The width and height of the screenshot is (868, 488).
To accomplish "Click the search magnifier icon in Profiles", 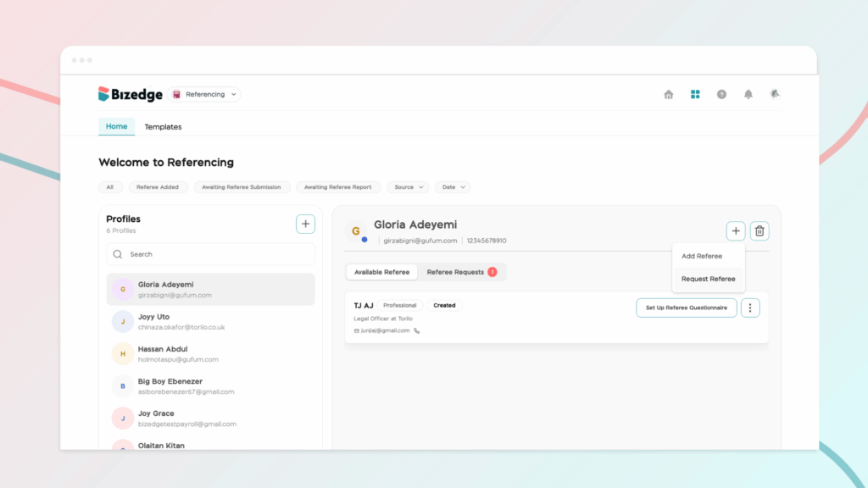I will 118,254.
